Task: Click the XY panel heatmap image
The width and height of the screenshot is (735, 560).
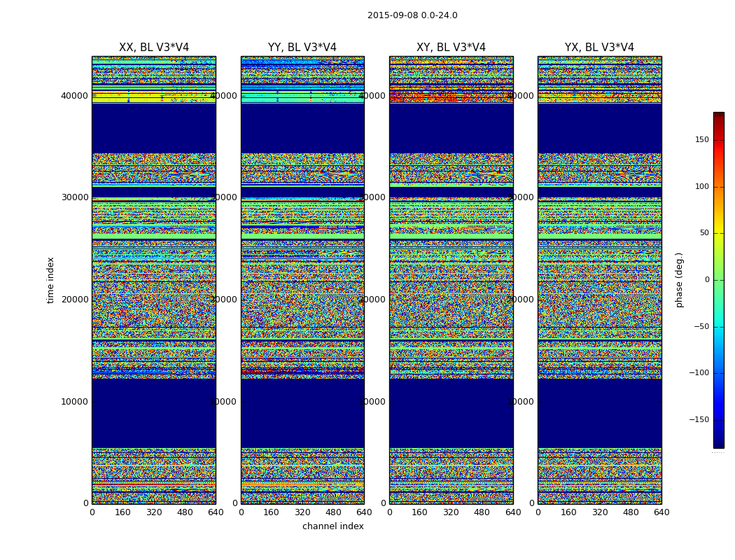Action: click(451, 280)
